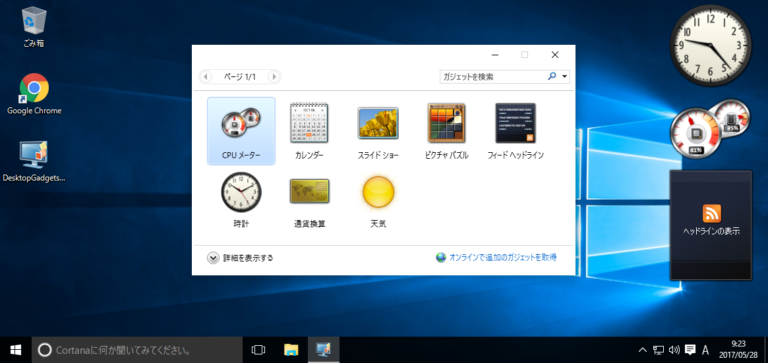768x363 pixels.
Task: Click ヘッドラインの表示 in feed gadget
Action: pyautogui.click(x=711, y=231)
